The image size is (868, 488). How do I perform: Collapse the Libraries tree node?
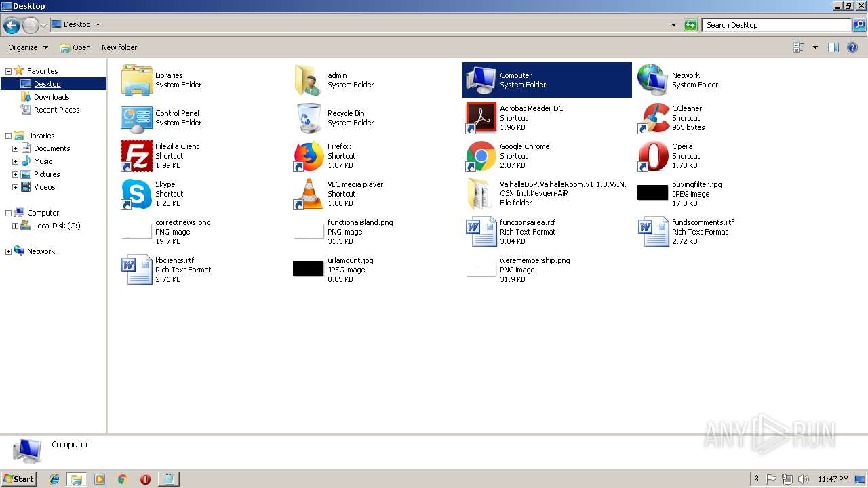click(8, 136)
